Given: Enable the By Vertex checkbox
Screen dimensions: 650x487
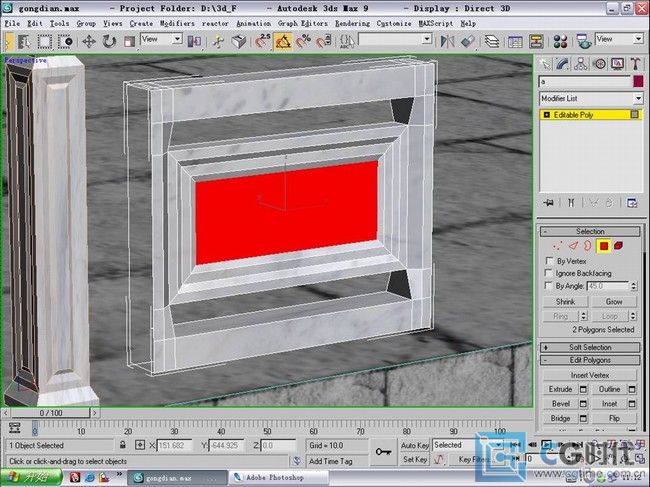Looking at the screenshot, I should click(x=550, y=261).
